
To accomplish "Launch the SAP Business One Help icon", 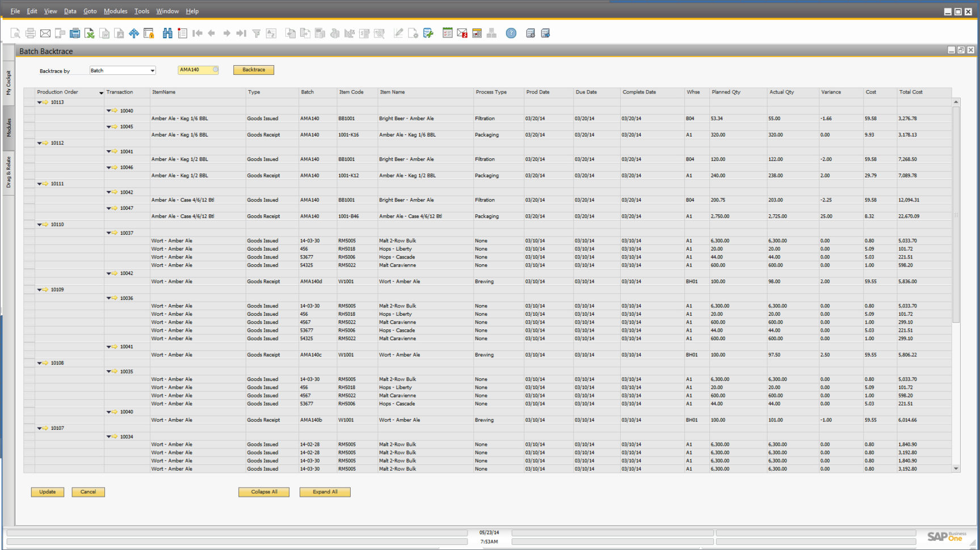I will click(x=511, y=33).
